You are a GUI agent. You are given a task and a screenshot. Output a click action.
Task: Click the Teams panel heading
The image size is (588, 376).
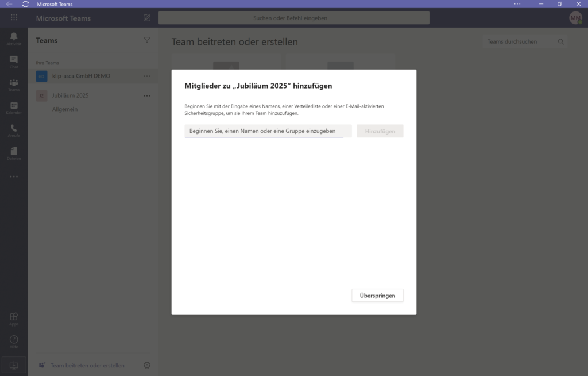[x=47, y=41]
